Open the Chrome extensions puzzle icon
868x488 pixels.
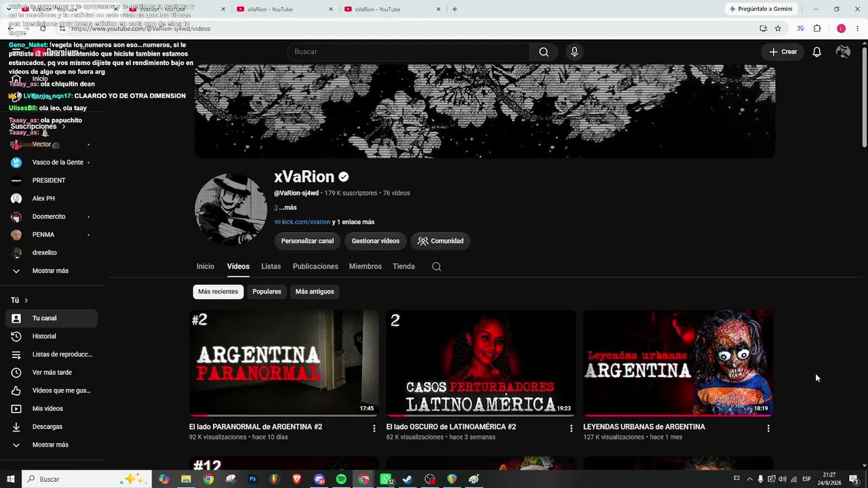coord(817,28)
